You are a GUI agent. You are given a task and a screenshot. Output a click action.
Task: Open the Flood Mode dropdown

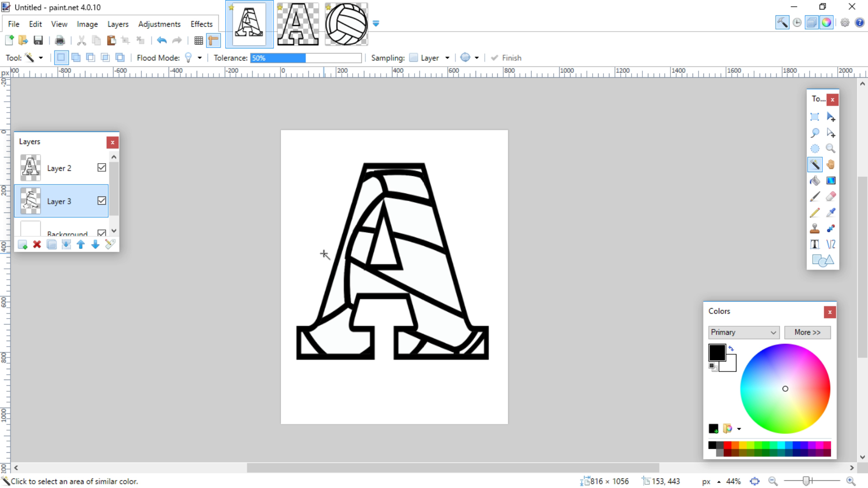(200, 58)
